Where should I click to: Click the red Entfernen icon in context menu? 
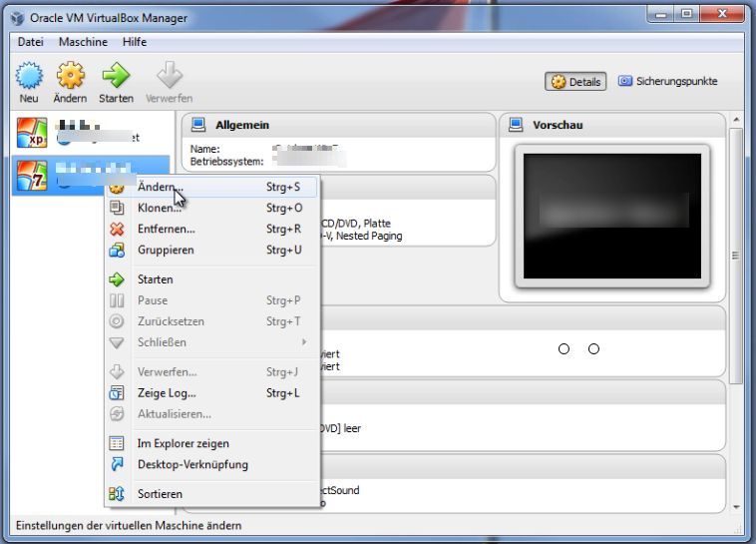point(117,229)
